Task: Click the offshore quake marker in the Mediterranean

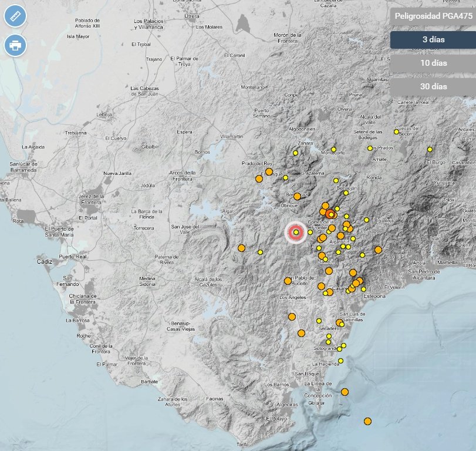Action: point(369,420)
